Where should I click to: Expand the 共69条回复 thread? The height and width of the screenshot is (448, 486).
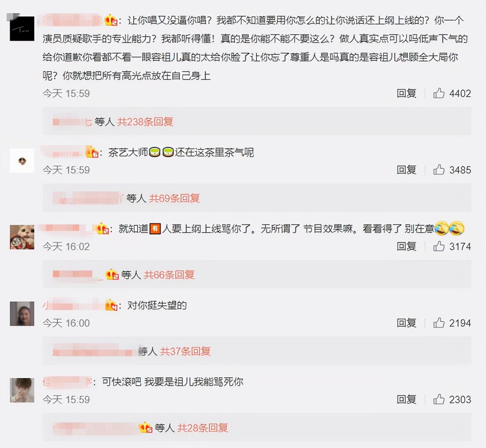coord(175,198)
